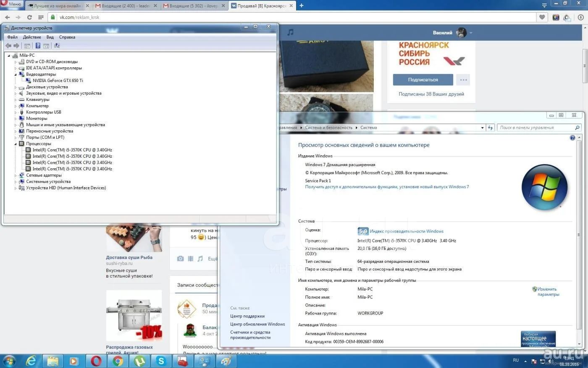Select NVIDIA GeForce GTX 650 Ti device
The width and height of the screenshot is (588, 368).
(x=58, y=80)
